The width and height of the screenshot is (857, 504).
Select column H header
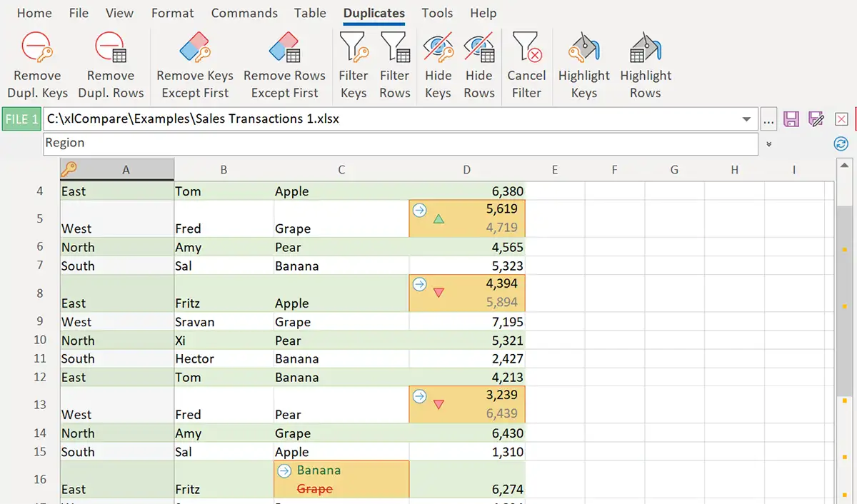coord(735,170)
